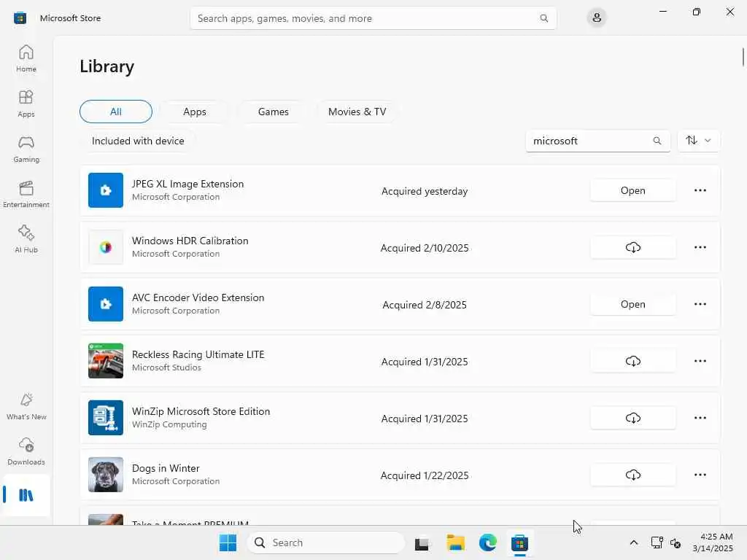The width and height of the screenshot is (747, 560).
Task: Open more options for Windows HDR Calibration
Action: click(x=700, y=247)
